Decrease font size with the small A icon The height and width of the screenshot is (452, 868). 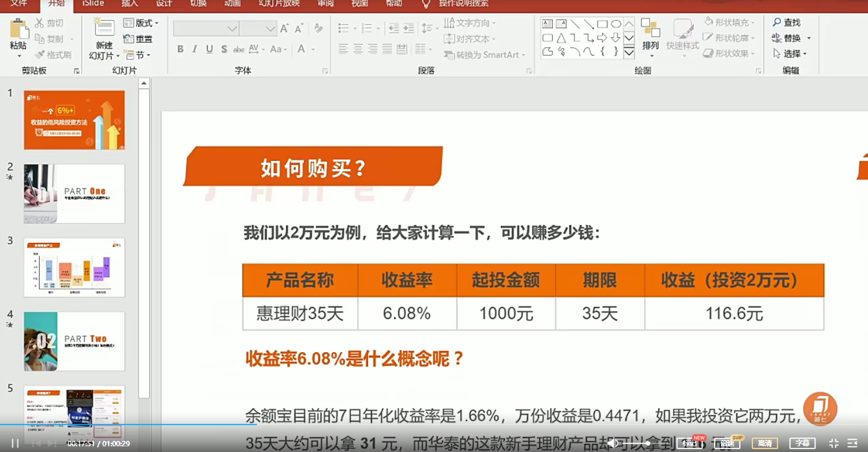pos(299,29)
